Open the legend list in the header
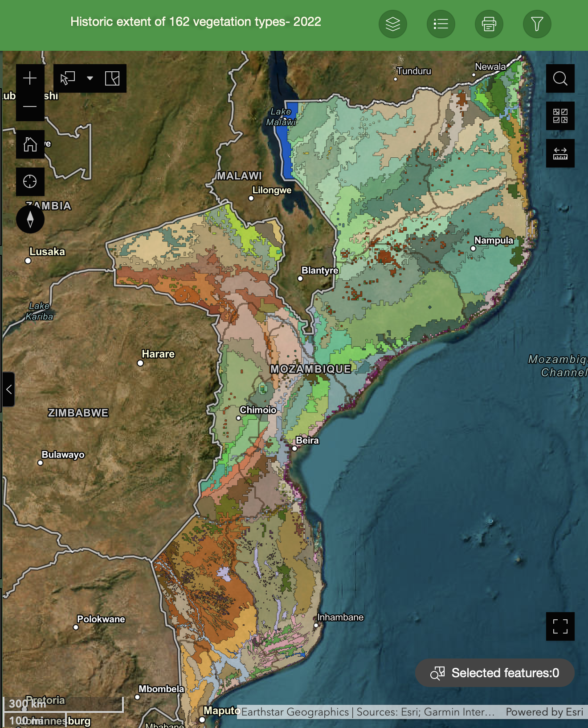 441,24
